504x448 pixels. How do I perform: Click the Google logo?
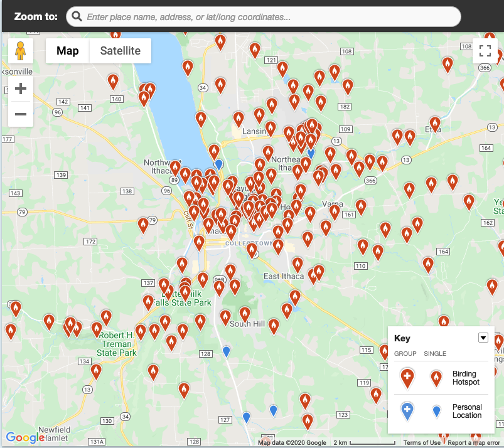click(25, 437)
